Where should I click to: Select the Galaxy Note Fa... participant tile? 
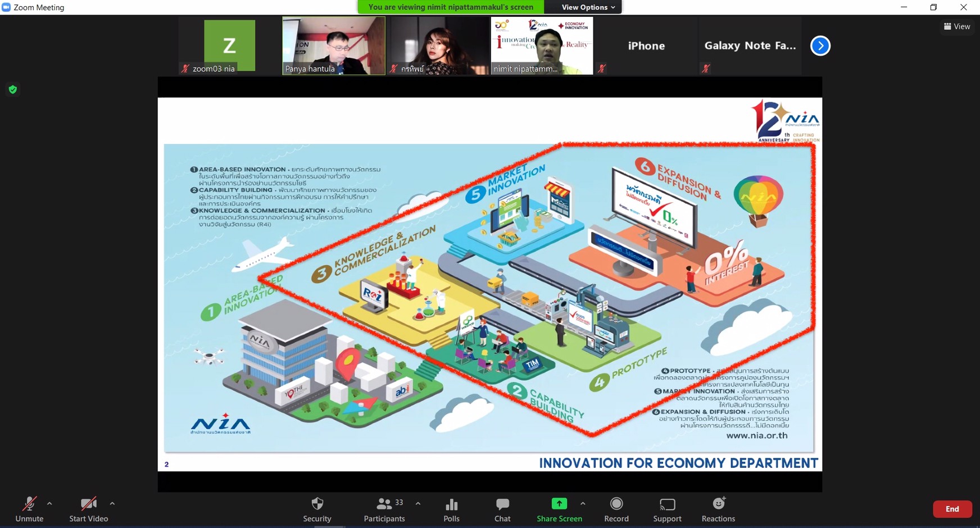[750, 45]
